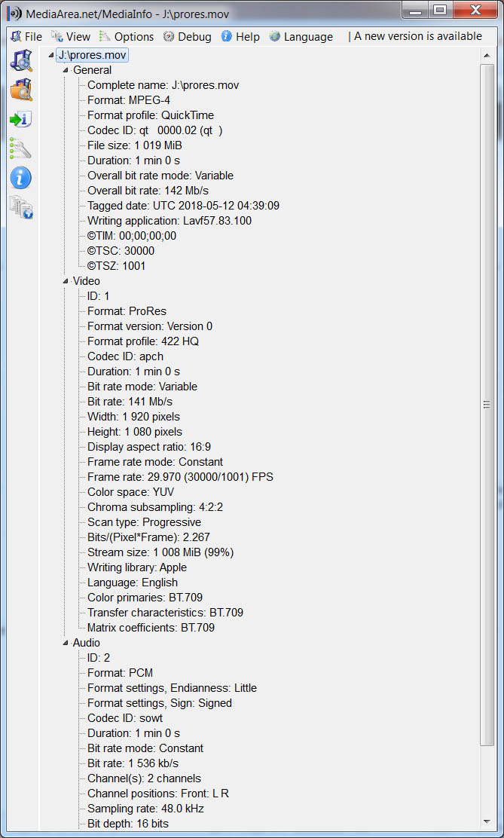Select 'Display aspect ratio: 16:9' row
The width and height of the screenshot is (504, 838).
[x=149, y=447]
